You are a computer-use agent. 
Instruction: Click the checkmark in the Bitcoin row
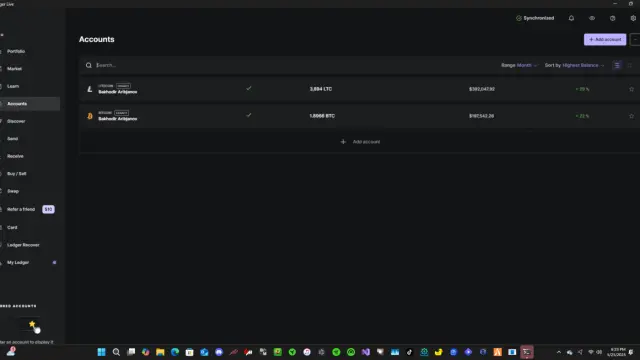point(249,115)
